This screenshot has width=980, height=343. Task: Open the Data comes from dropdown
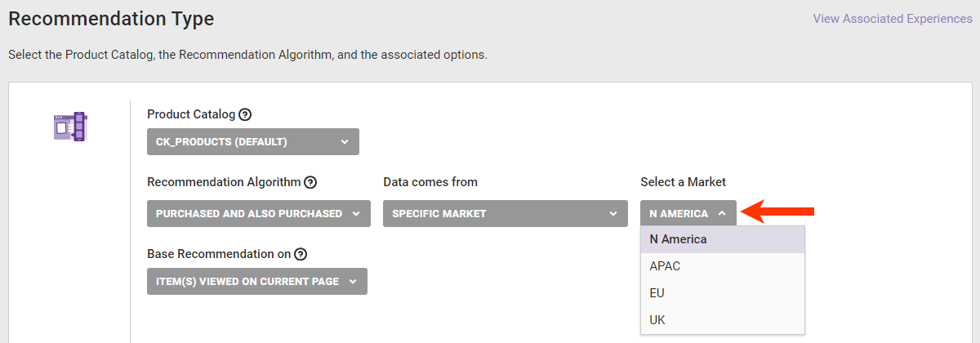tap(505, 214)
